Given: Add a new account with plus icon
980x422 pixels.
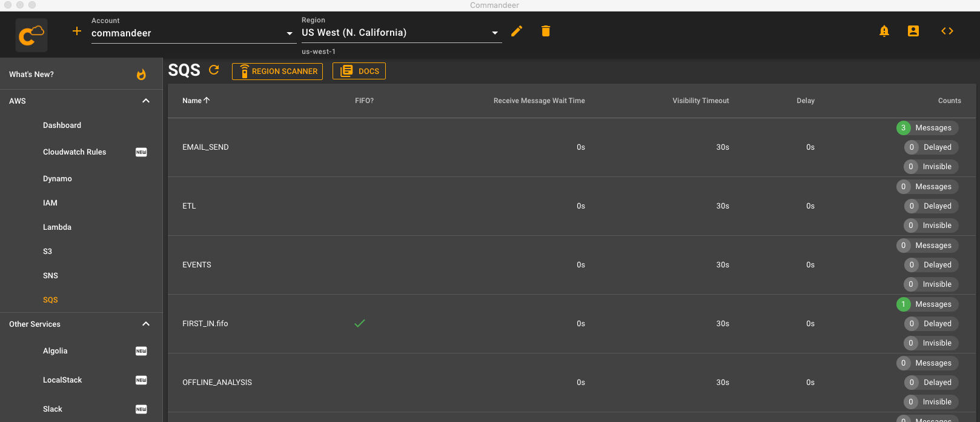Looking at the screenshot, I should coord(77,31).
